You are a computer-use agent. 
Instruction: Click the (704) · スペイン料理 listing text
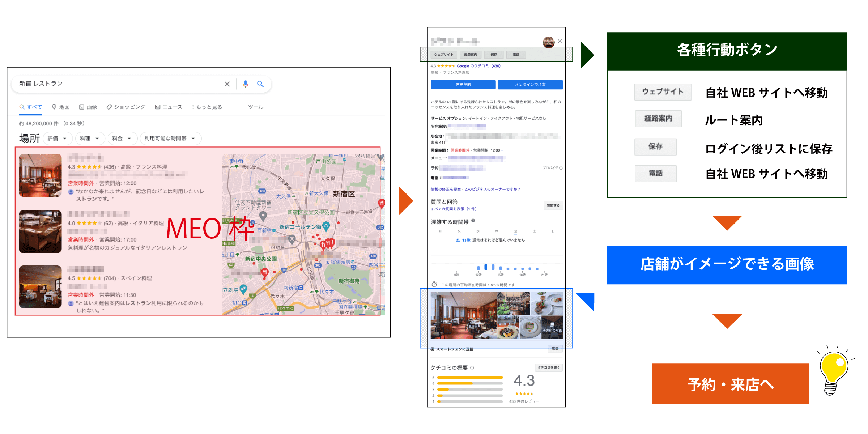(x=128, y=278)
